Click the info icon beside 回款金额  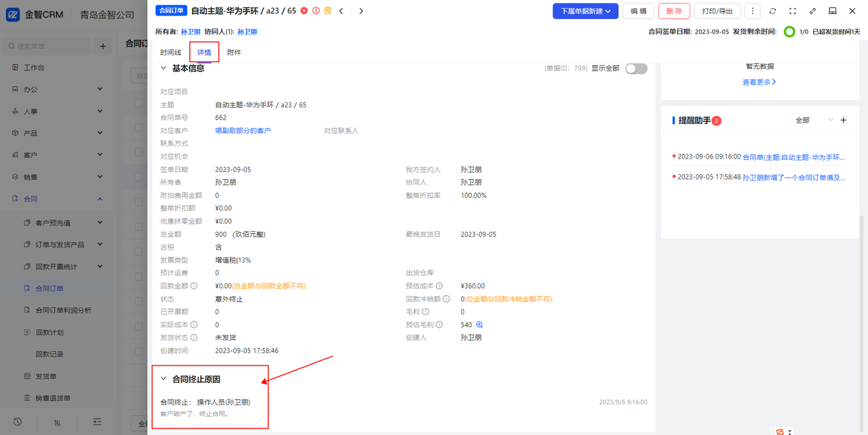click(194, 286)
